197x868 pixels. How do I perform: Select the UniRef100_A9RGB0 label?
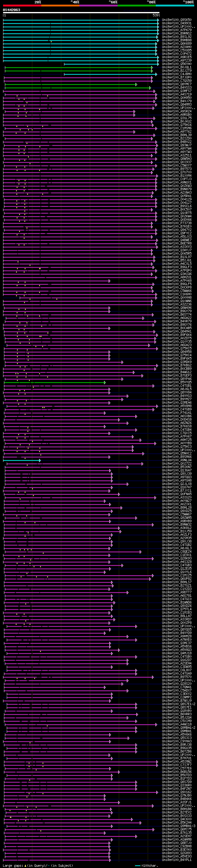[x=177, y=115]
